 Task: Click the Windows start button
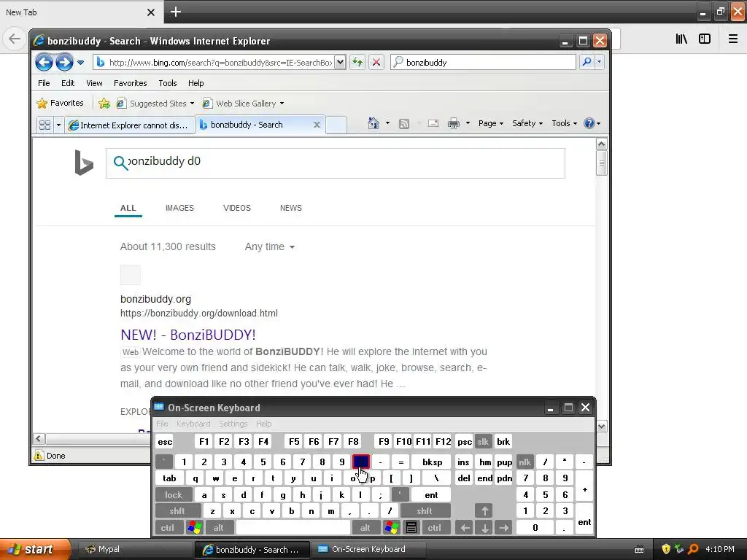35,550
